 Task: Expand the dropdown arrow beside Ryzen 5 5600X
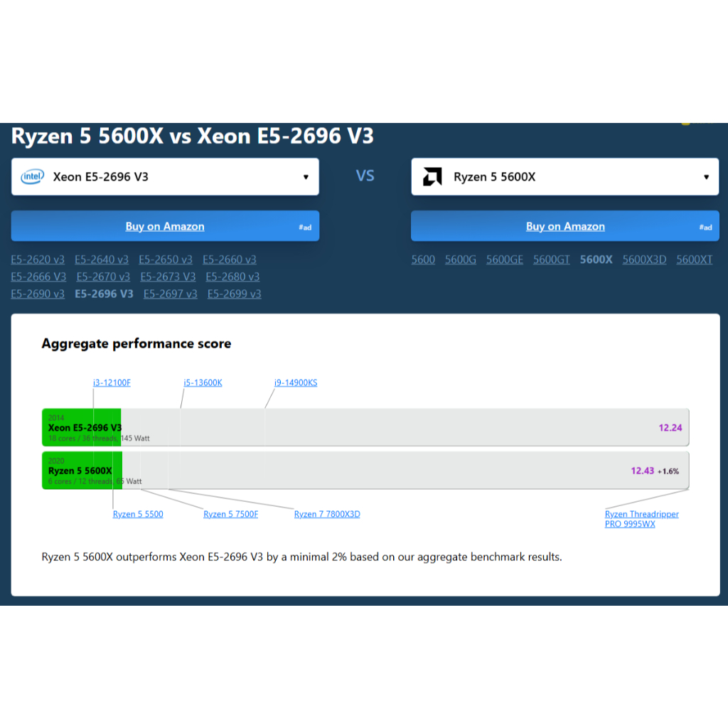706,177
